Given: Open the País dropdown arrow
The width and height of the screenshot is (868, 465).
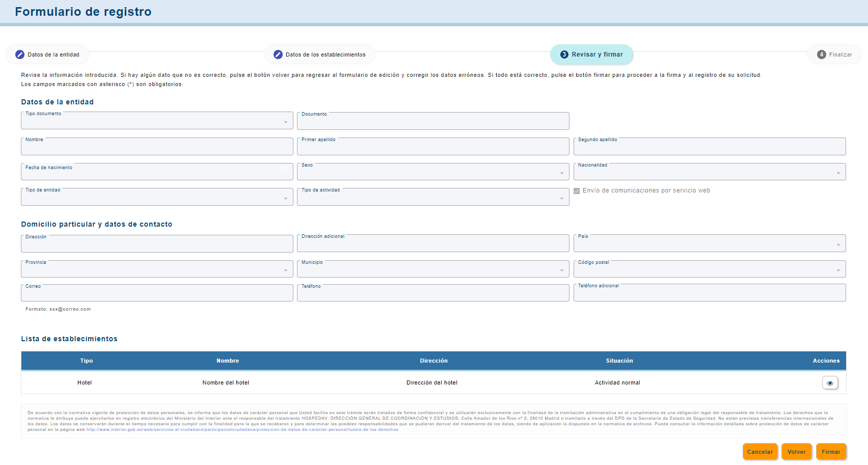Looking at the screenshot, I should click(x=838, y=245).
